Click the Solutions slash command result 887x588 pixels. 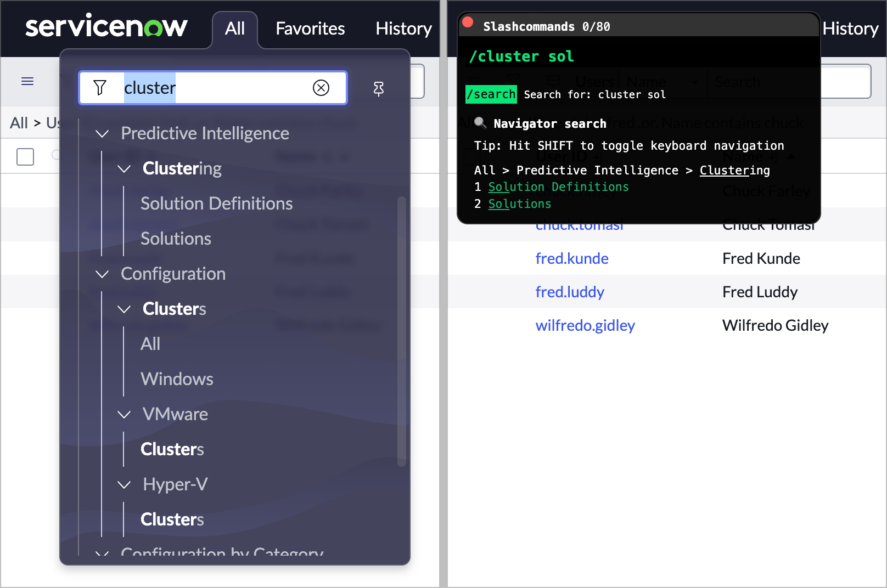[x=519, y=204]
